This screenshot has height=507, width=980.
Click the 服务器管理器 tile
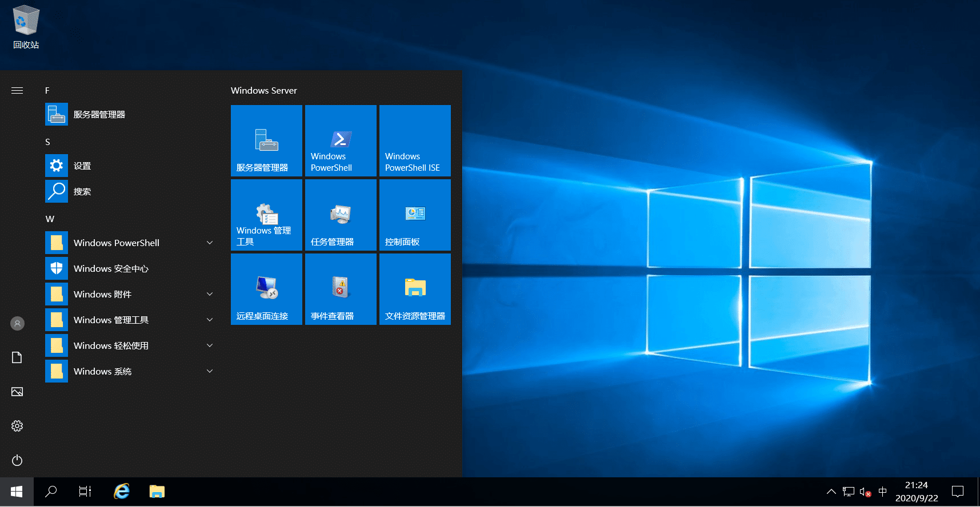pos(266,140)
